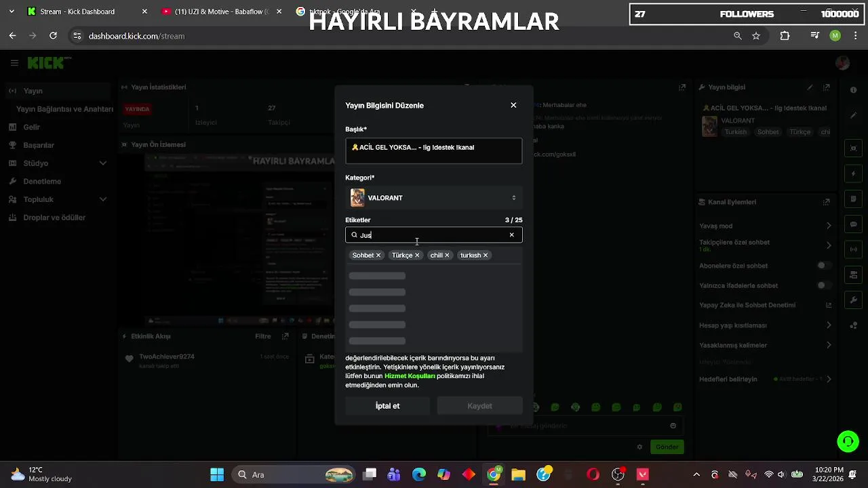This screenshot has height=488, width=868.
Task: Open Windows Start menu
Action: tap(217, 474)
